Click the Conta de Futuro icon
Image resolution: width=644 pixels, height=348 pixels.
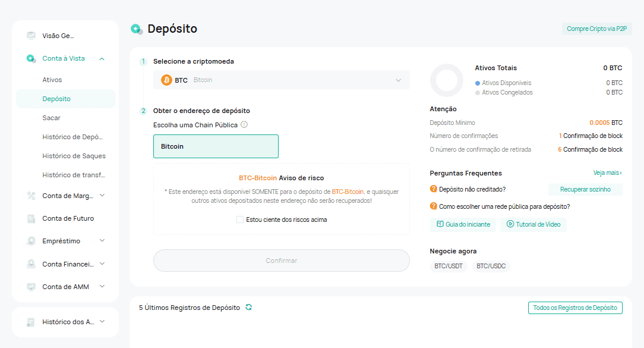pos(31,218)
